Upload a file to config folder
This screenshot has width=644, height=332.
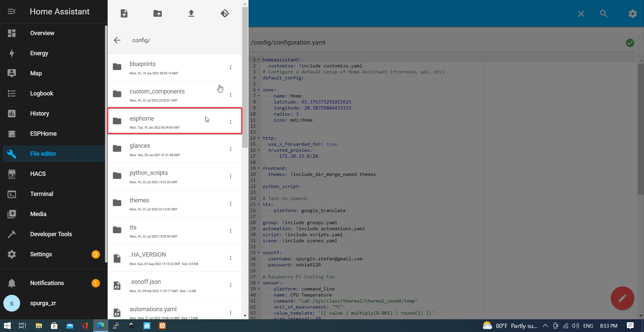[x=191, y=13]
